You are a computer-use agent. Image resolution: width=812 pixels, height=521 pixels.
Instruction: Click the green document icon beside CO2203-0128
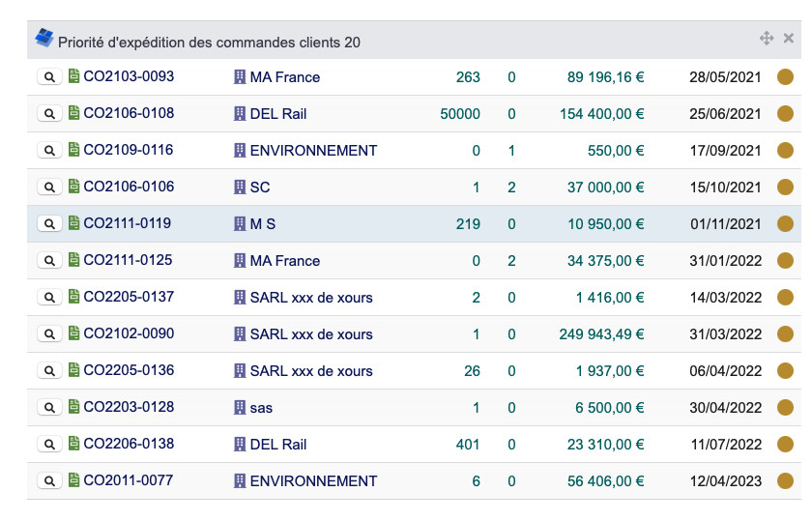[74, 408]
